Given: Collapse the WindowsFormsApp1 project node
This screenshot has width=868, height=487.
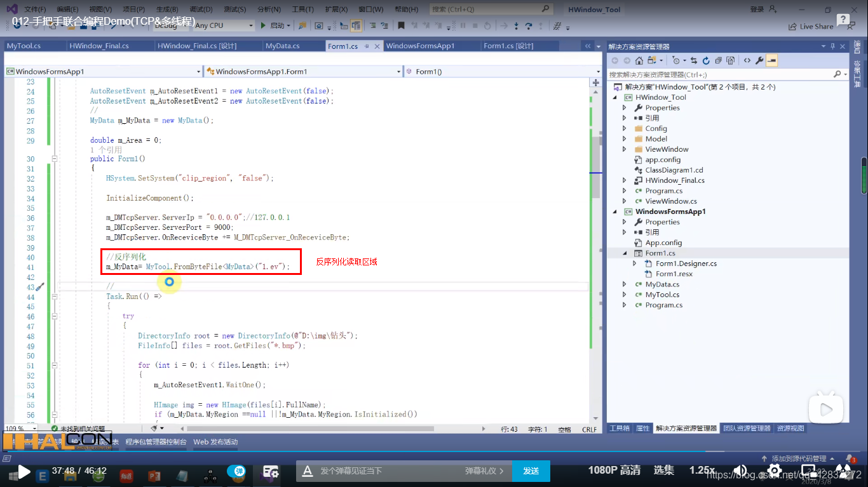Looking at the screenshot, I should point(614,211).
